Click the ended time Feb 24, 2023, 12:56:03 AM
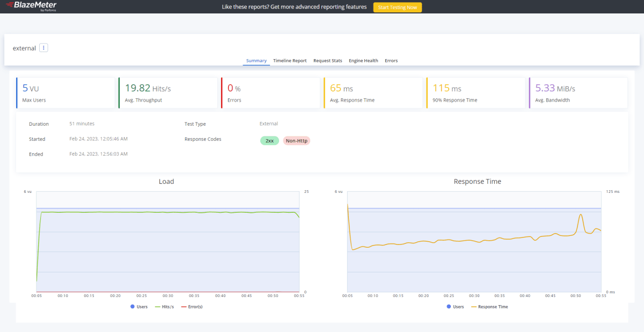The width and height of the screenshot is (644, 332). 99,154
